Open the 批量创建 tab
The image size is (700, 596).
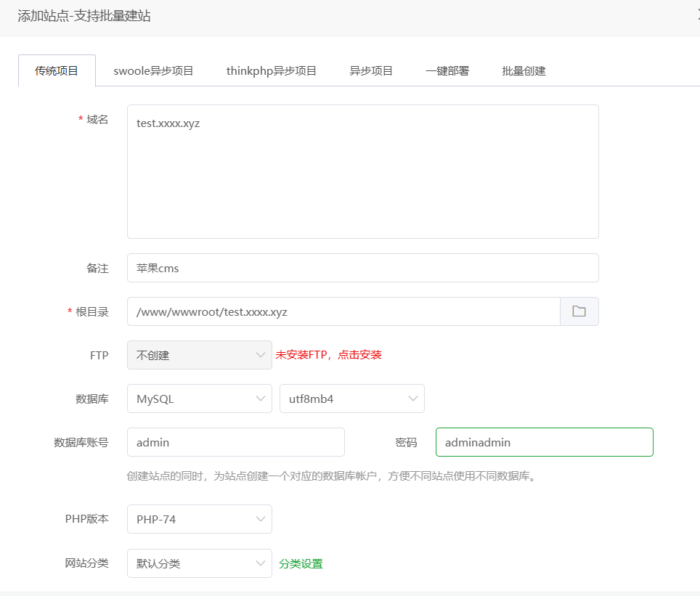tap(524, 71)
